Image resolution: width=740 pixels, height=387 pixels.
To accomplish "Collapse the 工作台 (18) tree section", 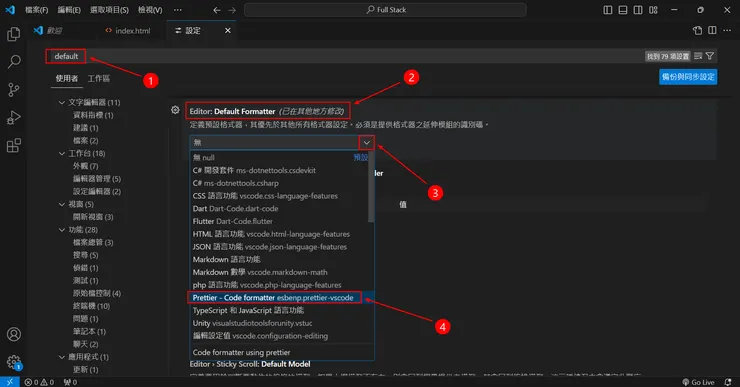I will point(62,153).
